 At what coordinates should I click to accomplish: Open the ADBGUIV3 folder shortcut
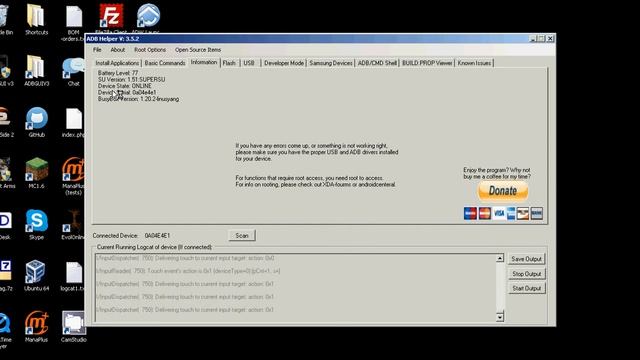click(36, 70)
